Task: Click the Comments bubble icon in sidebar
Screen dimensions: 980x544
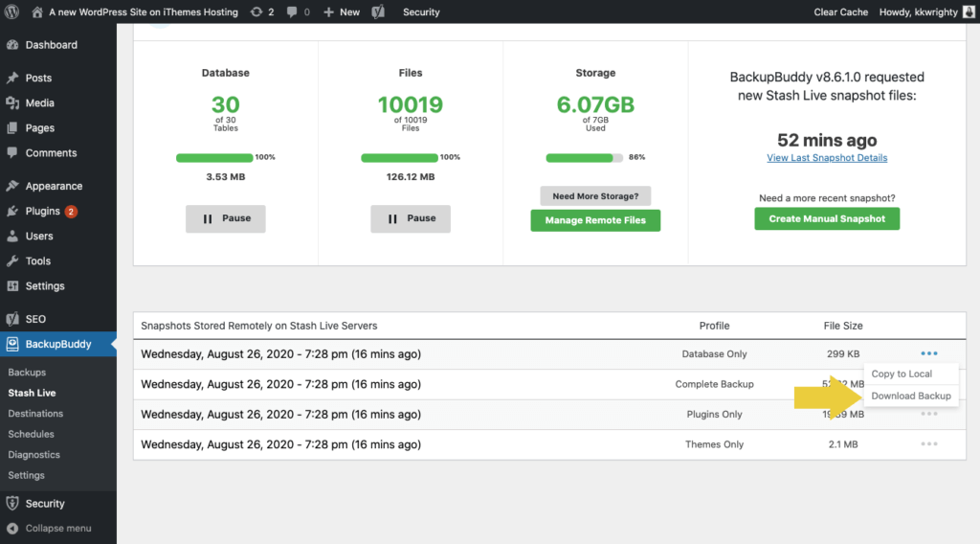Action: coord(12,153)
